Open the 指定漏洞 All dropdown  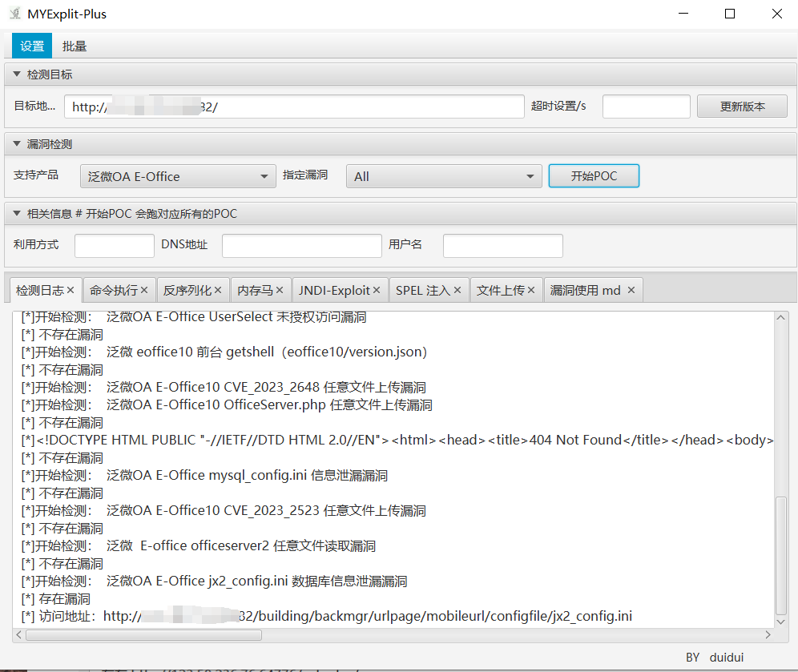[444, 176]
